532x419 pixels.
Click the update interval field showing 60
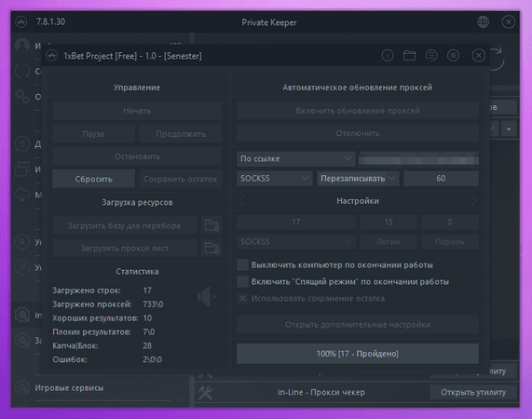pyautogui.click(x=441, y=179)
